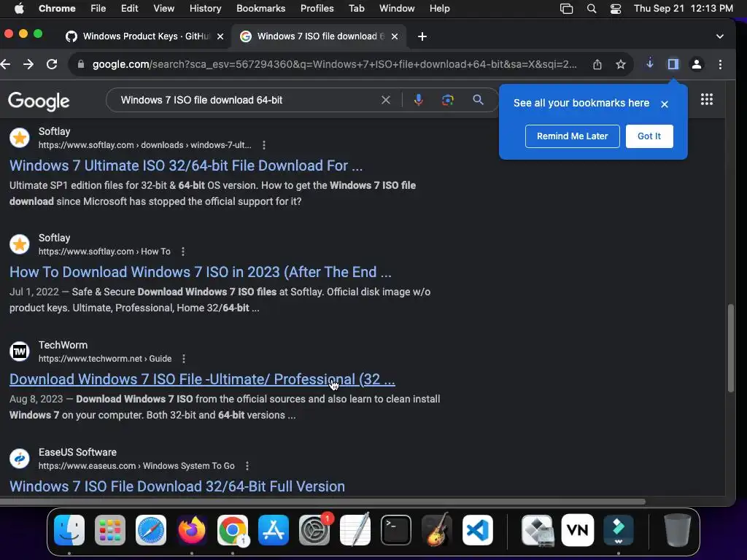Open the Apple menu

point(19,8)
